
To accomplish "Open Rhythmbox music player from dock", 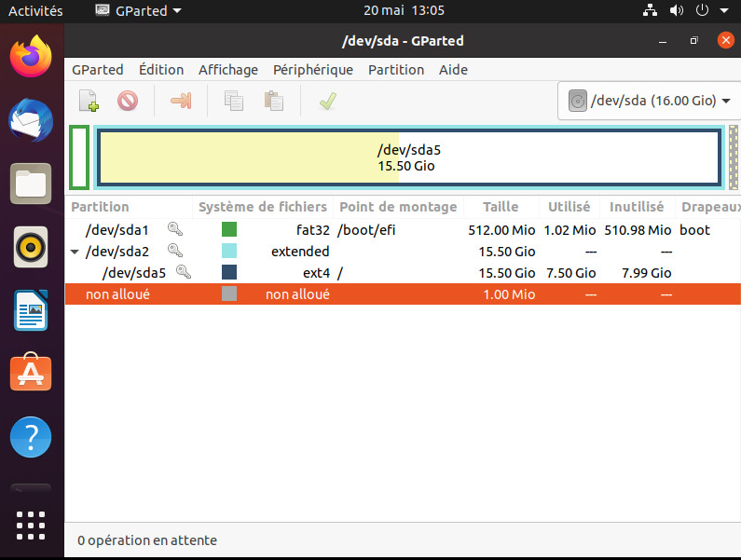I will coord(31,247).
